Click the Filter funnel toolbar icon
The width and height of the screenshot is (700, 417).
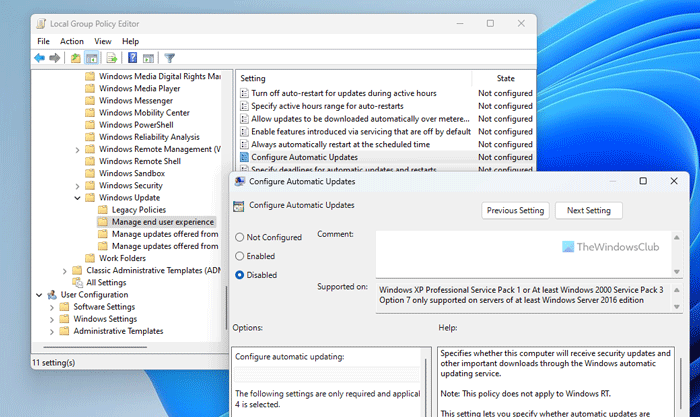[169, 58]
